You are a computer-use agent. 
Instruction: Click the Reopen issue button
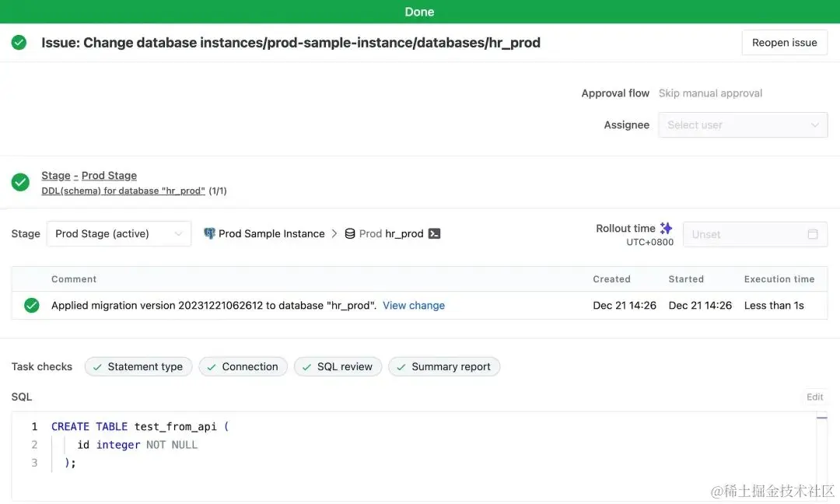(x=784, y=42)
